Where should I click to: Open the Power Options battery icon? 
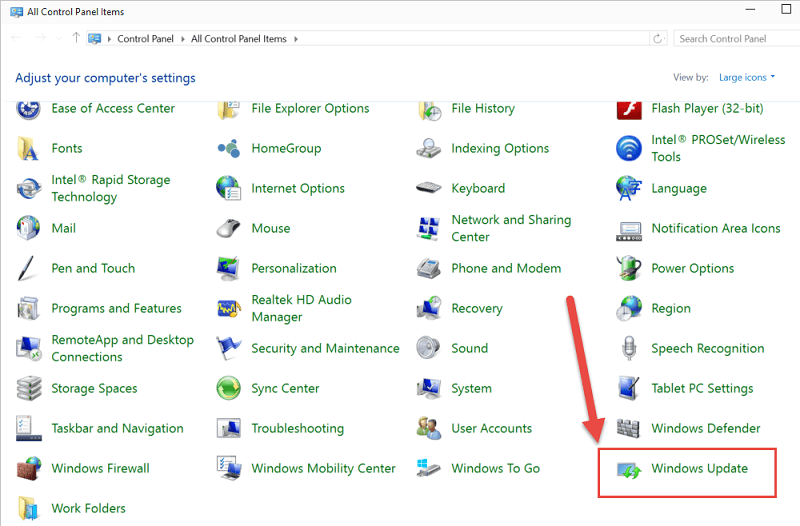tap(629, 268)
